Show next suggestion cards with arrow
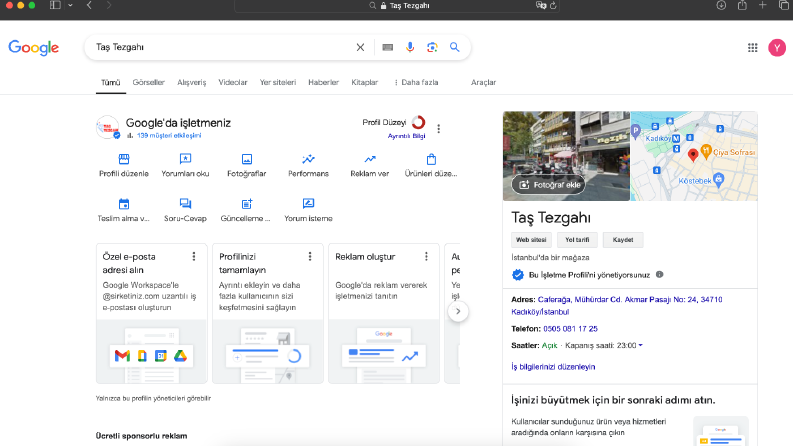Image resolution: width=793 pixels, height=446 pixels. click(458, 311)
